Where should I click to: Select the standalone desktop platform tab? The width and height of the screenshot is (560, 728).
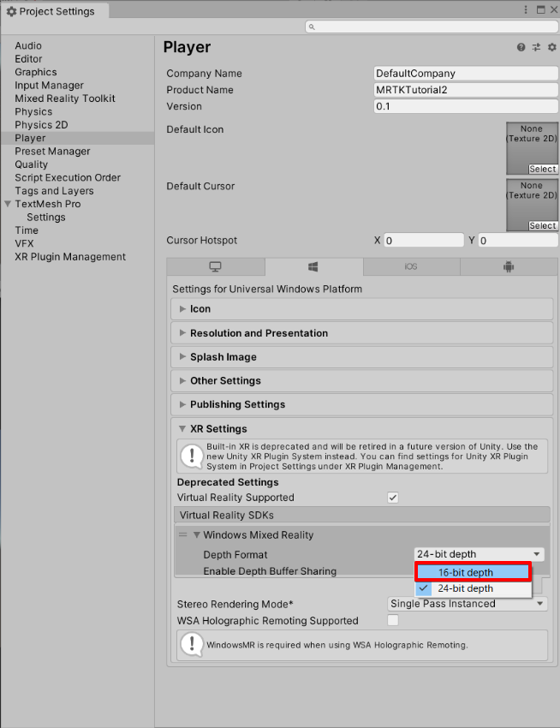coord(216,266)
